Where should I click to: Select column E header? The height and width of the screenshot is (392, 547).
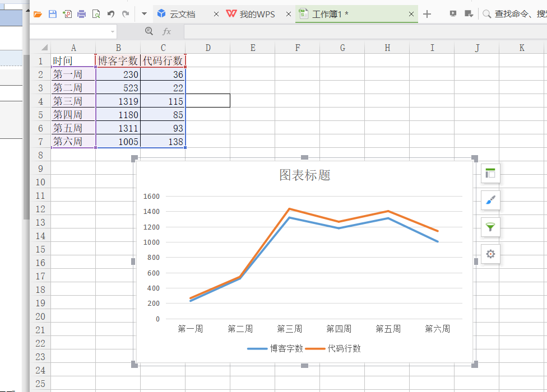tap(253, 48)
